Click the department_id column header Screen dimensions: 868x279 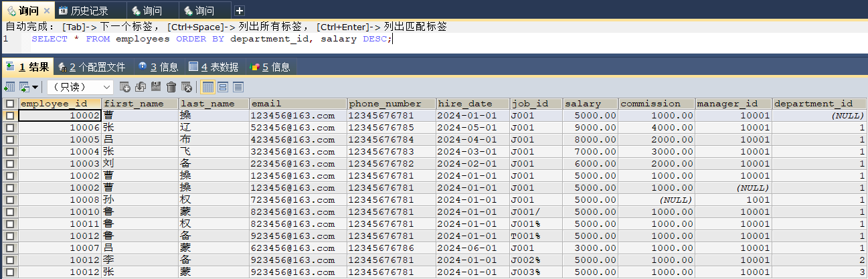pos(820,104)
